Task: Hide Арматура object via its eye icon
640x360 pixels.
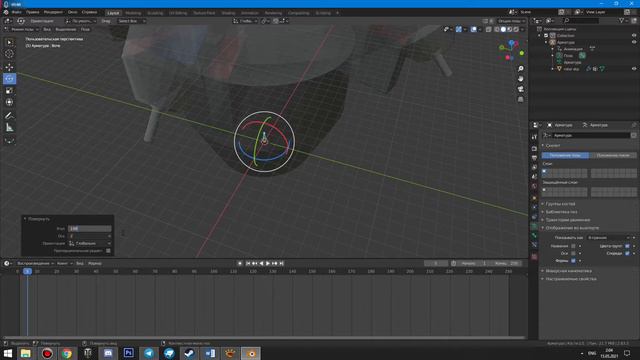Action: pos(634,42)
